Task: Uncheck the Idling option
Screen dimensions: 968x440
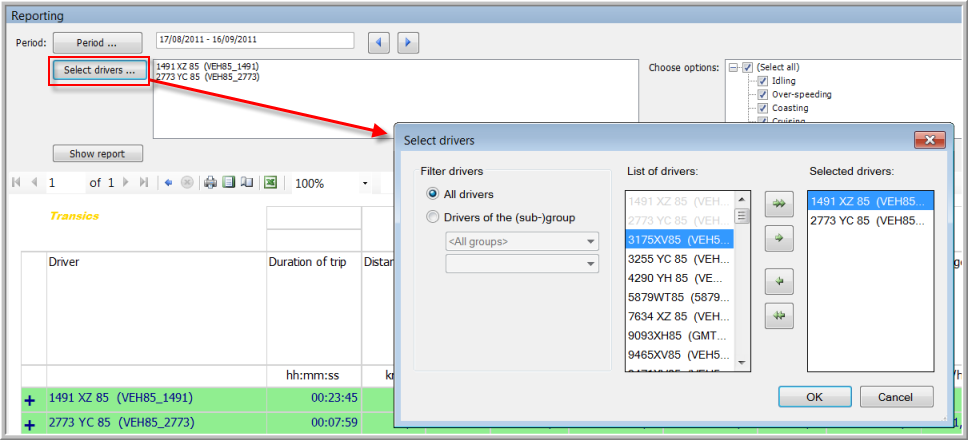Action: click(762, 81)
